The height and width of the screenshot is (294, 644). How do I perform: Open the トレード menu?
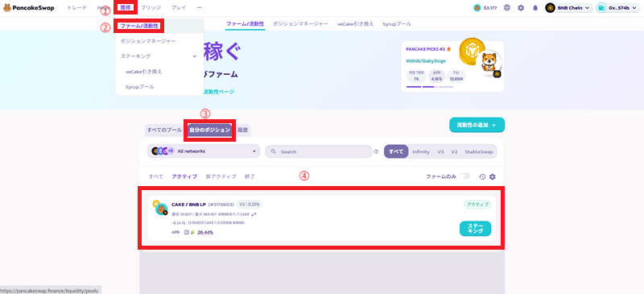(76, 7)
